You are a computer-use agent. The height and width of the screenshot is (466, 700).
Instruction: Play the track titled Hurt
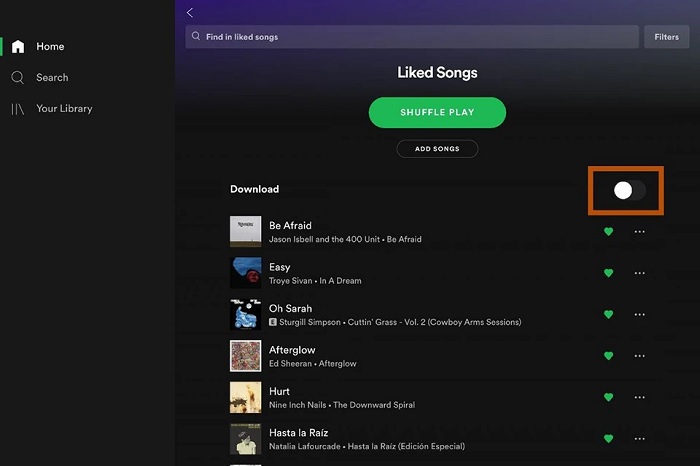(x=279, y=391)
